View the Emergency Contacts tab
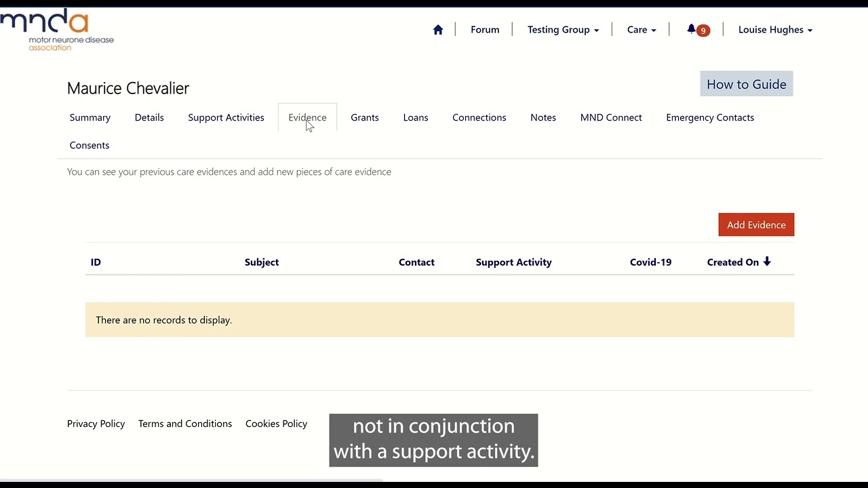 710,117
